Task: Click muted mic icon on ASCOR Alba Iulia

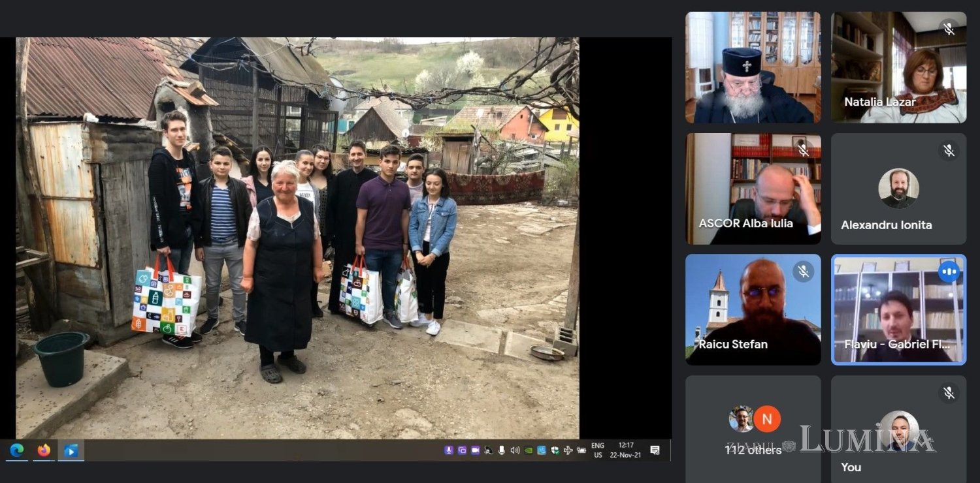Action: (804, 151)
